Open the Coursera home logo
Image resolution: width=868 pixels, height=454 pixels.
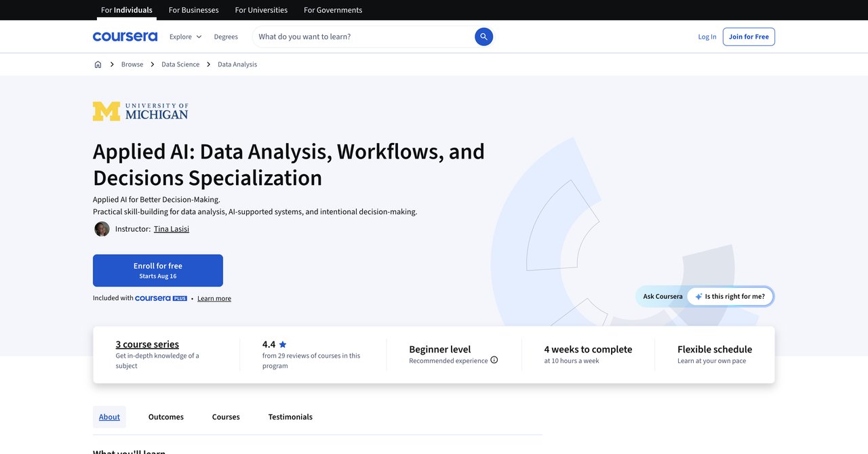point(125,37)
